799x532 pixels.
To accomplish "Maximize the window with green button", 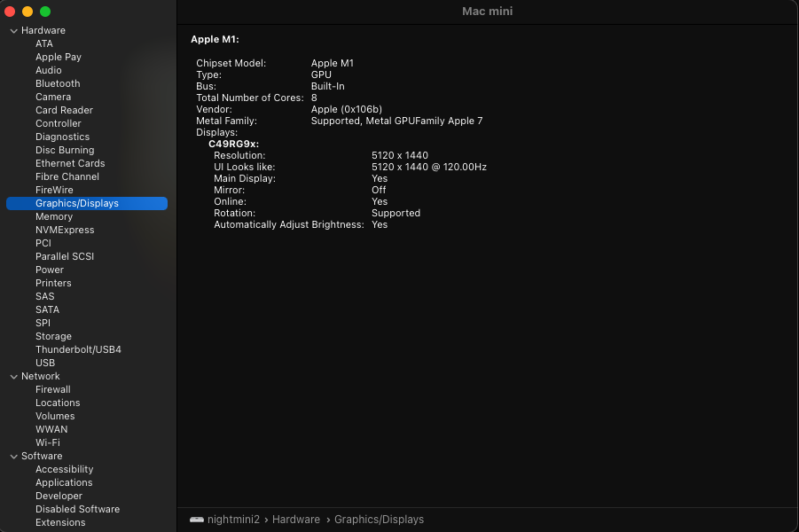I will coord(45,12).
